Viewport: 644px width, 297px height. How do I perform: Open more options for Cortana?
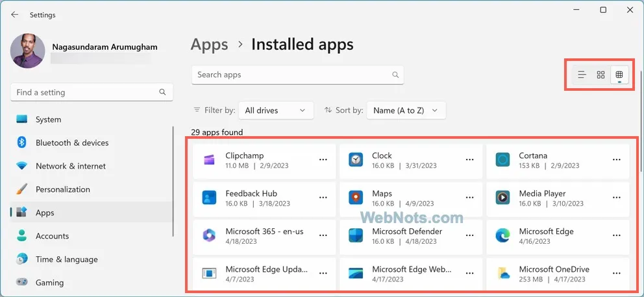[x=617, y=160]
